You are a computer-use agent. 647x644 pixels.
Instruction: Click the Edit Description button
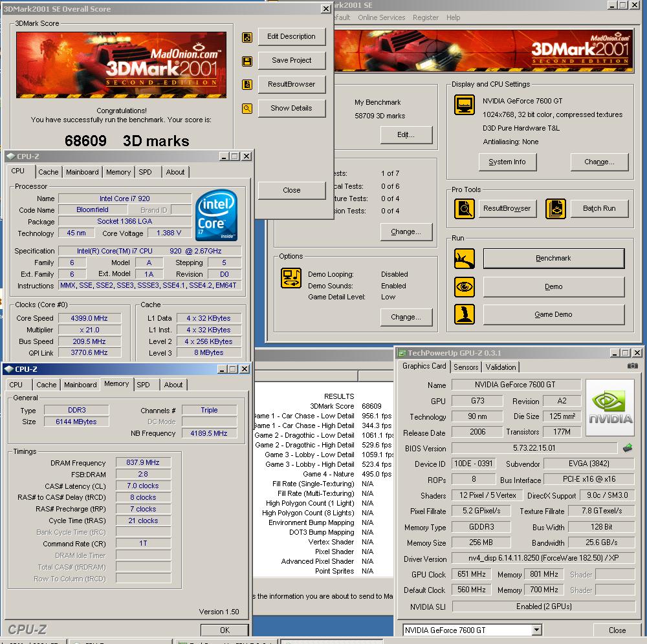tap(291, 37)
